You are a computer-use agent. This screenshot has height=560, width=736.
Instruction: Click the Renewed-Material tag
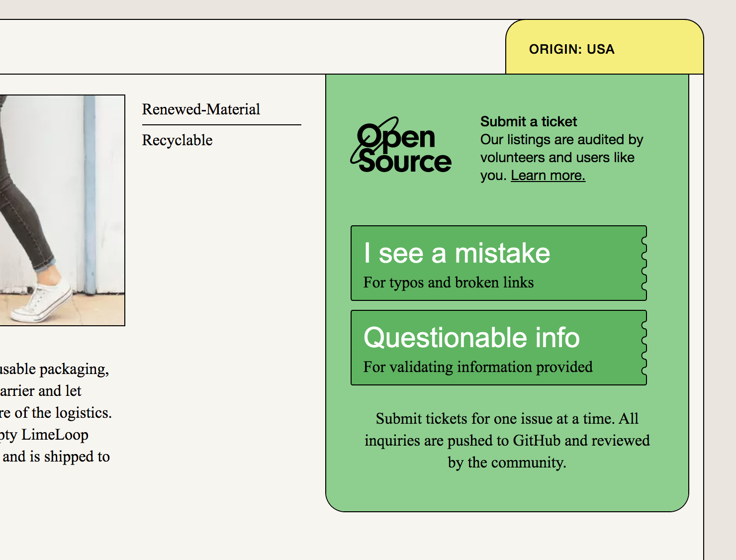(x=201, y=109)
